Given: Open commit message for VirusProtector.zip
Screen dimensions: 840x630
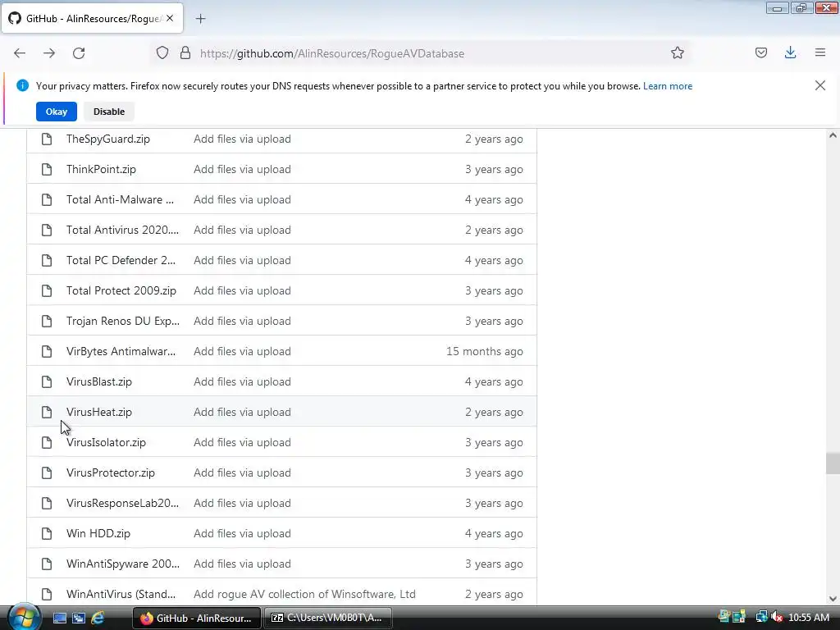Looking at the screenshot, I should click(x=242, y=472).
